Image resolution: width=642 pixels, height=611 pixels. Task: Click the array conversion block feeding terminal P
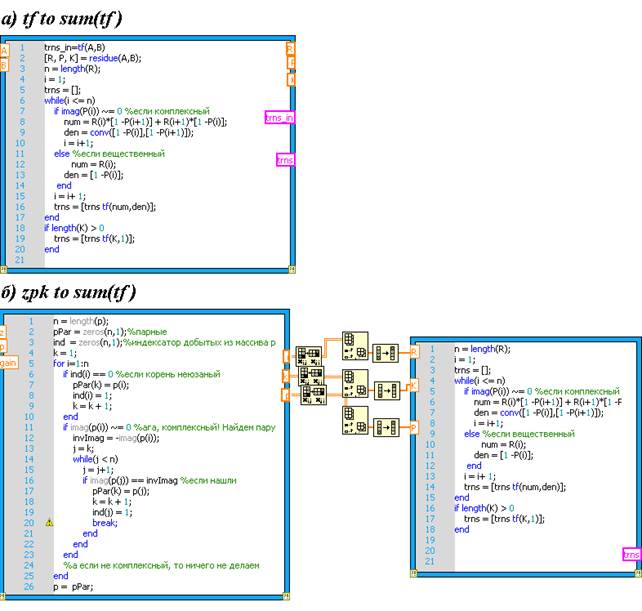[387, 428]
